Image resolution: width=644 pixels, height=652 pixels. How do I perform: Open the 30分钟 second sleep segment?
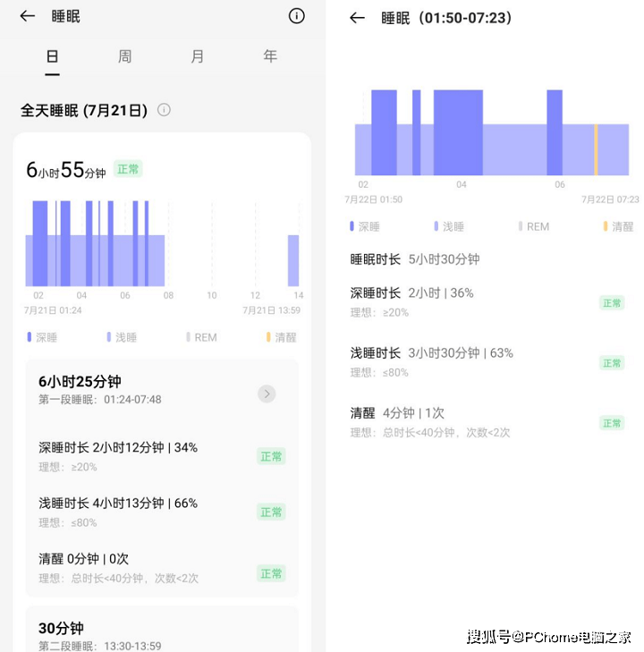coord(162,629)
